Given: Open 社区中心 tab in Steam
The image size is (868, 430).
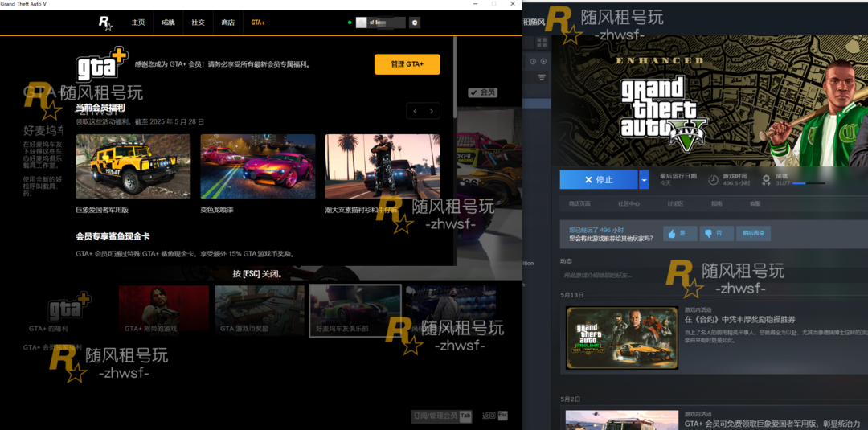Looking at the screenshot, I should pos(628,203).
